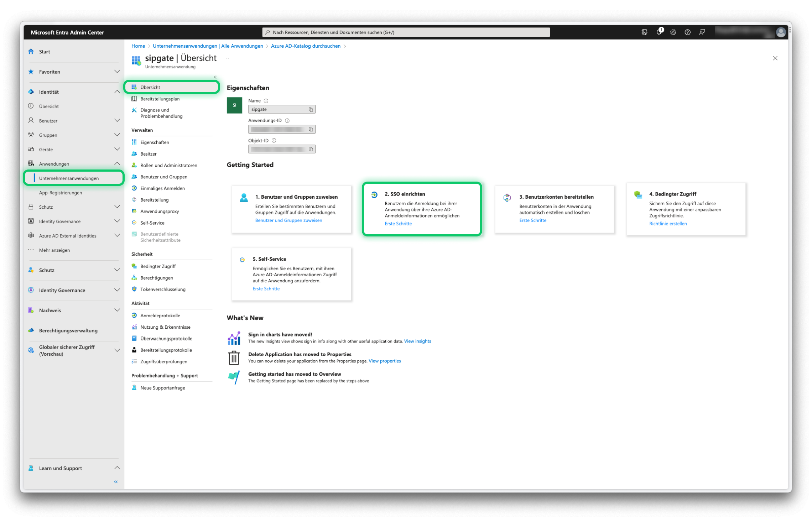This screenshot has width=812, height=527.
Task: Open the help icon in the top bar
Action: pyautogui.click(x=687, y=32)
